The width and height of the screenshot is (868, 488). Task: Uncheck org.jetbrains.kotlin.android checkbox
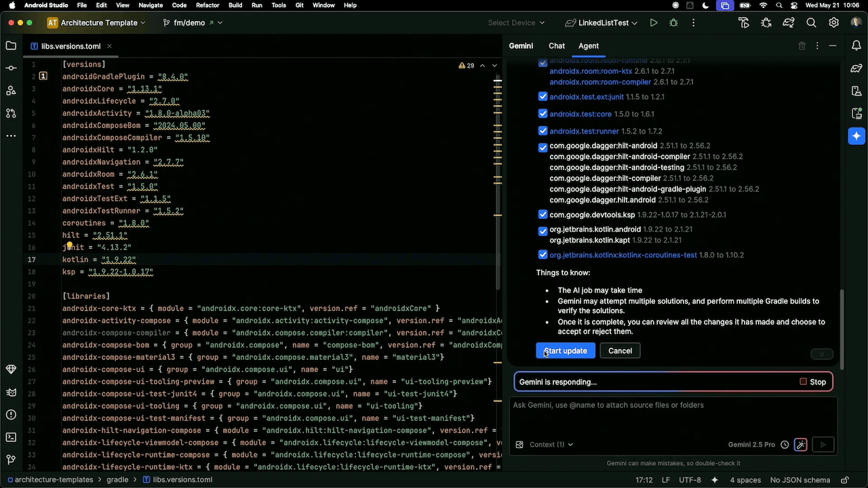click(x=542, y=231)
